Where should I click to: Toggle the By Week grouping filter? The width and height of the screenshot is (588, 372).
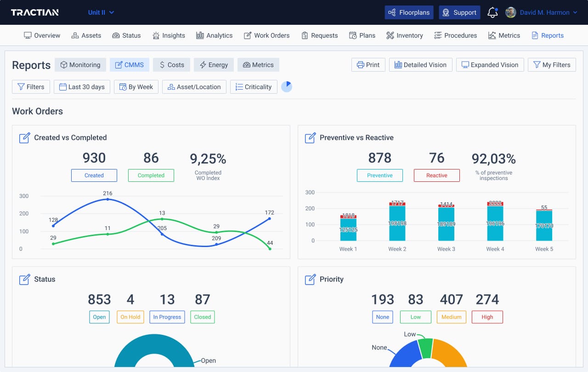click(x=136, y=86)
